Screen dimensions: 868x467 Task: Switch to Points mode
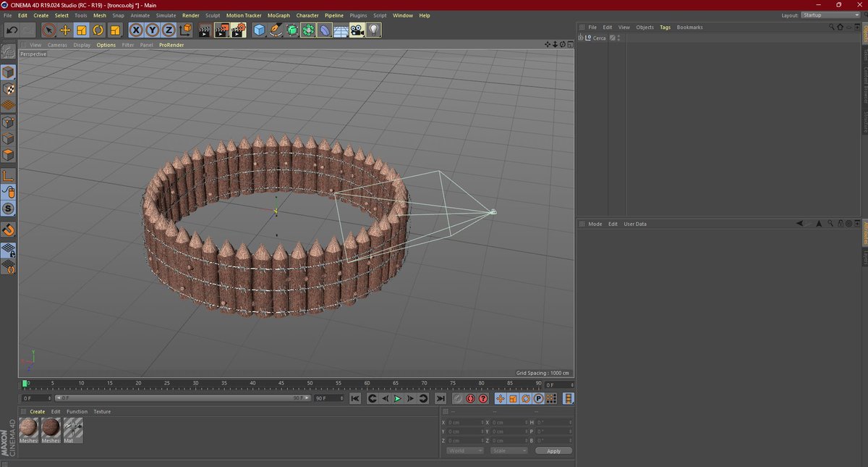8,122
